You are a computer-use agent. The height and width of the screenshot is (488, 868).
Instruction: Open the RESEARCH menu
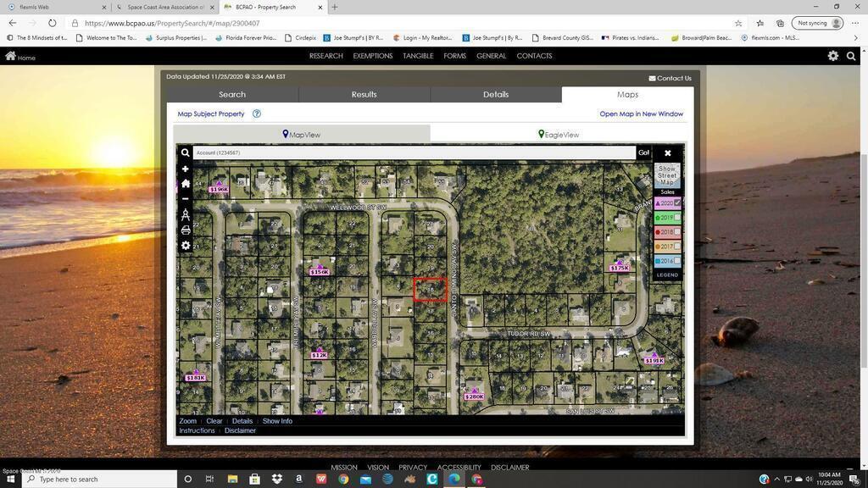coord(325,56)
